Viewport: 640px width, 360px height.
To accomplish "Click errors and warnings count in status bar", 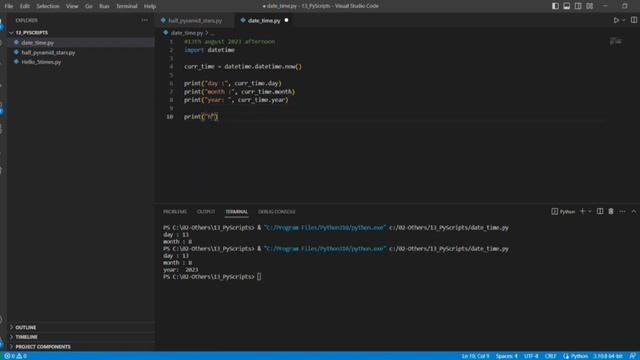I will [16, 356].
